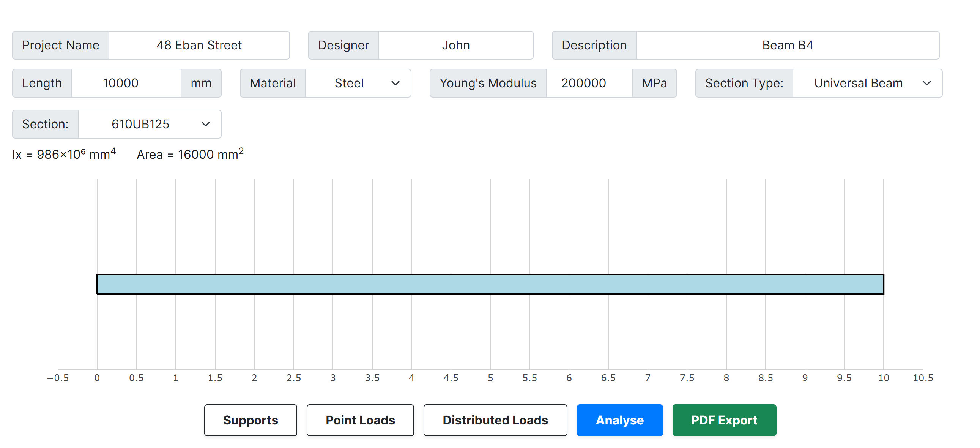The width and height of the screenshot is (980, 448).
Task: Edit the Designer name field
Action: click(455, 45)
